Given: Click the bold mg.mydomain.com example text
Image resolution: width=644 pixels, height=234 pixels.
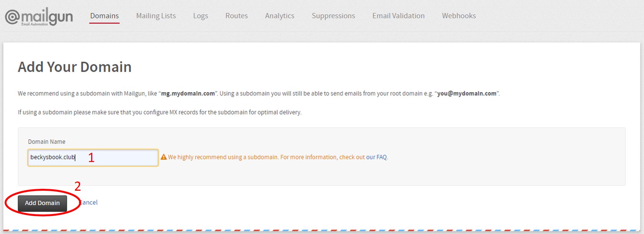Looking at the screenshot, I should (188, 93).
